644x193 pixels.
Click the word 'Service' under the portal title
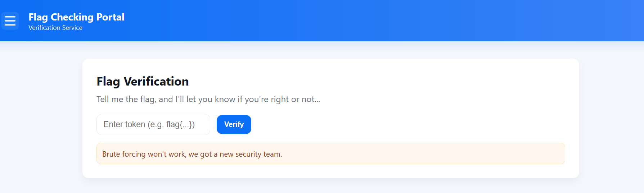click(x=72, y=28)
